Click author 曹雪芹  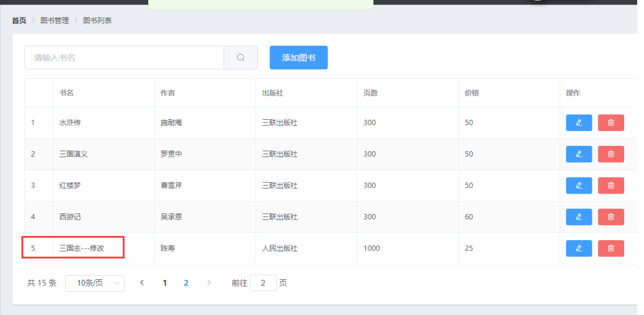172,186
